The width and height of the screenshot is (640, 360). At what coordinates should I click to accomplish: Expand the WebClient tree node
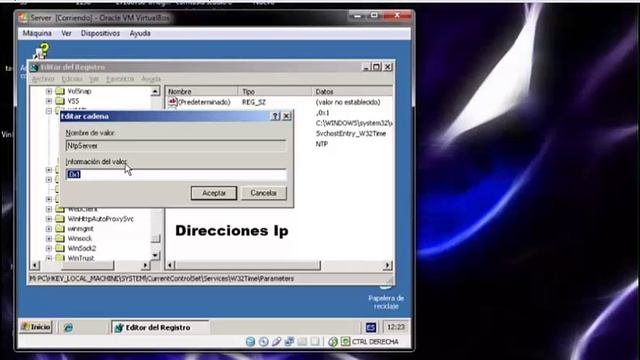[49, 209]
